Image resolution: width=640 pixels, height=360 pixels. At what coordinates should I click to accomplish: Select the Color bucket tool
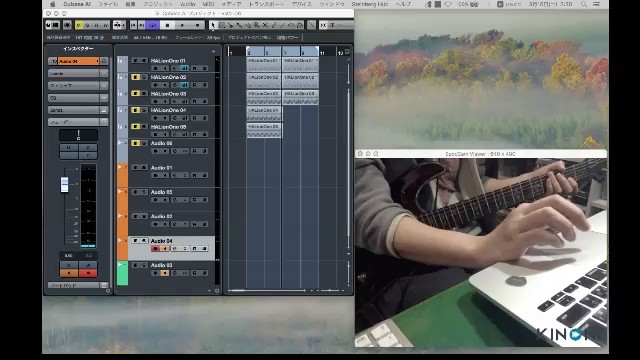click(x=299, y=25)
